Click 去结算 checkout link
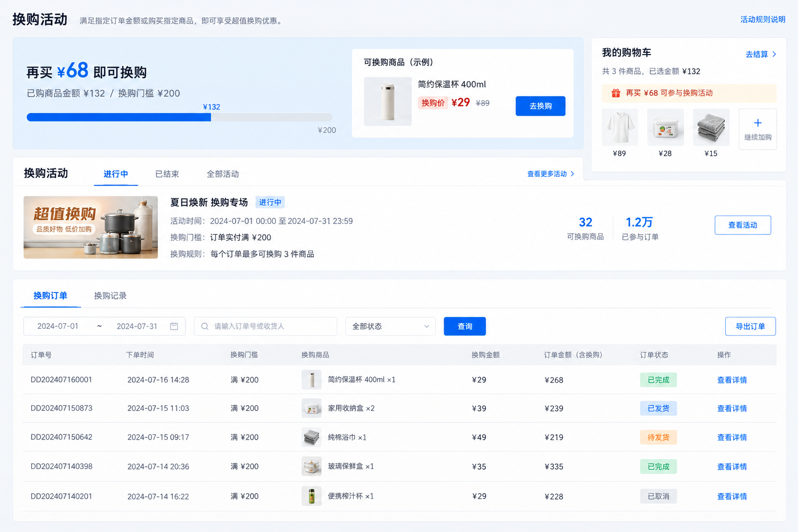 coord(757,54)
